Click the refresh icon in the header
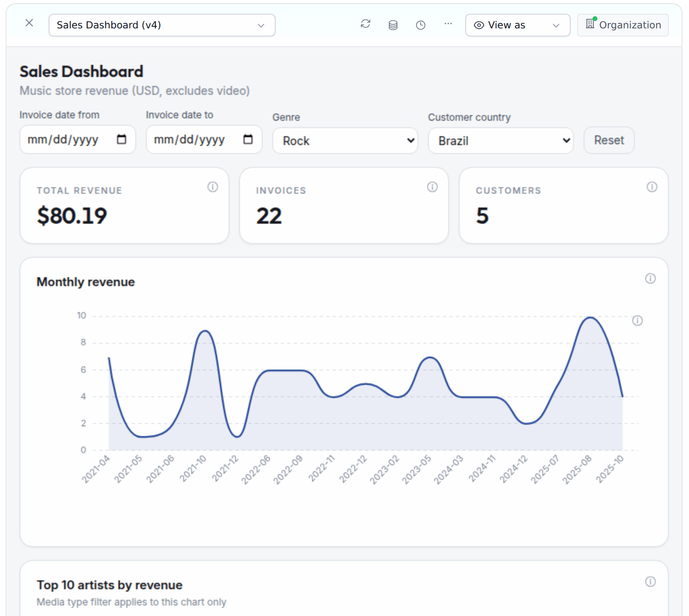This screenshot has width=689, height=616. tap(366, 24)
